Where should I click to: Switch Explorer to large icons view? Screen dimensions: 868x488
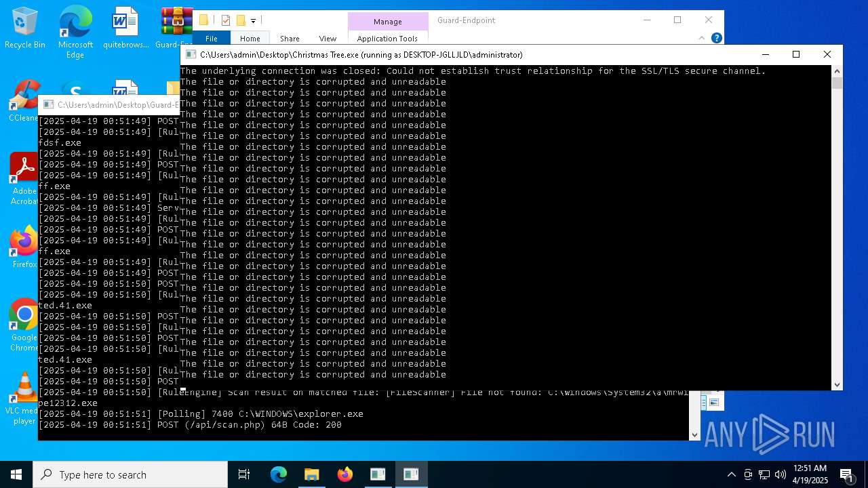pos(714,403)
